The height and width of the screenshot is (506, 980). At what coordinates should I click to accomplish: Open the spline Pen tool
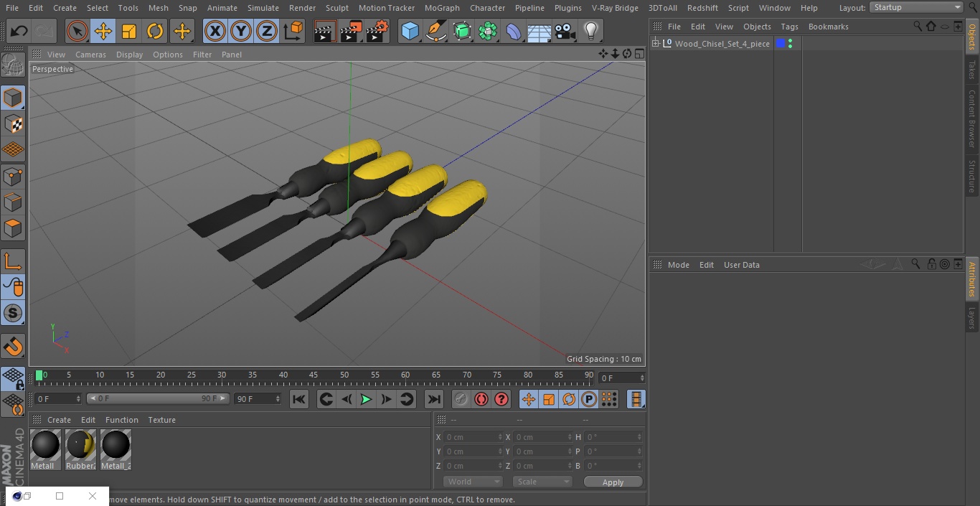click(x=435, y=32)
